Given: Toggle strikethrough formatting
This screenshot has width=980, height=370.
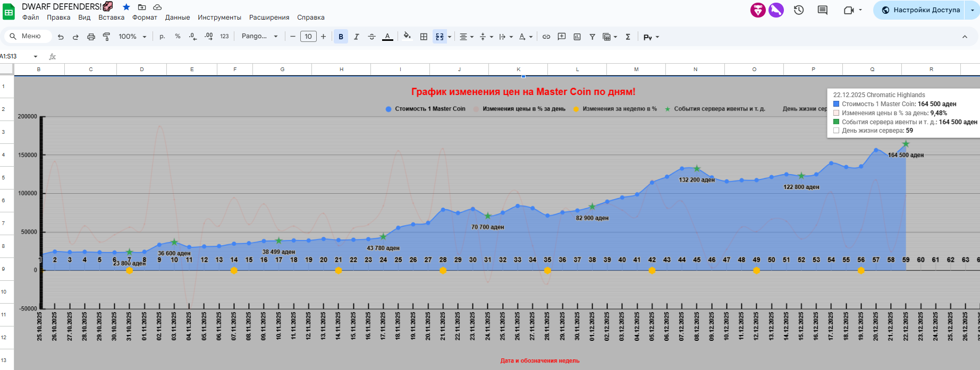Looking at the screenshot, I should tap(371, 37).
